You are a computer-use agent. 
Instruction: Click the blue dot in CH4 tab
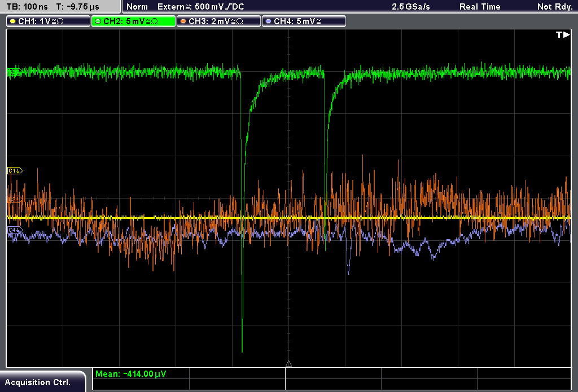(x=268, y=21)
